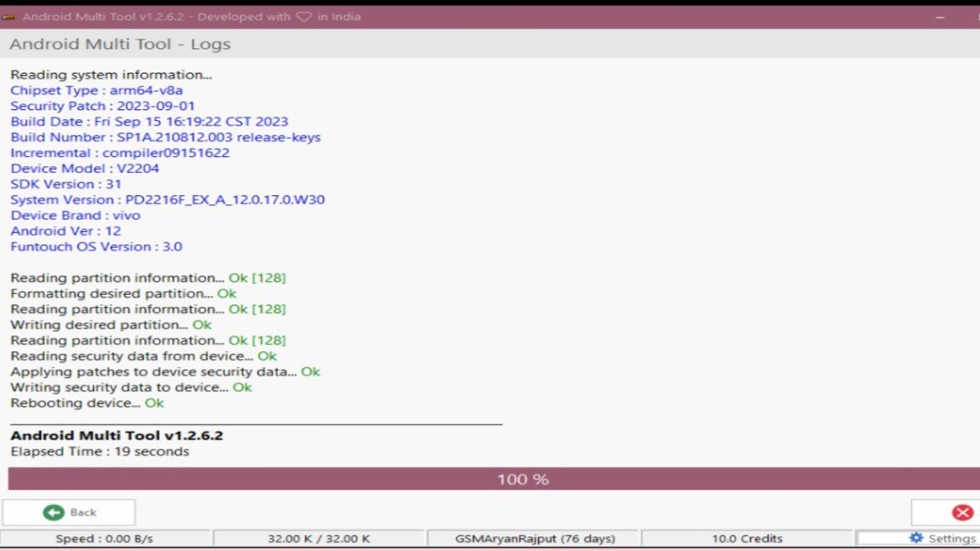Viewport: 980px width, 551px height.
Task: Minimize the Android Multi Tool window
Action: tap(939, 17)
